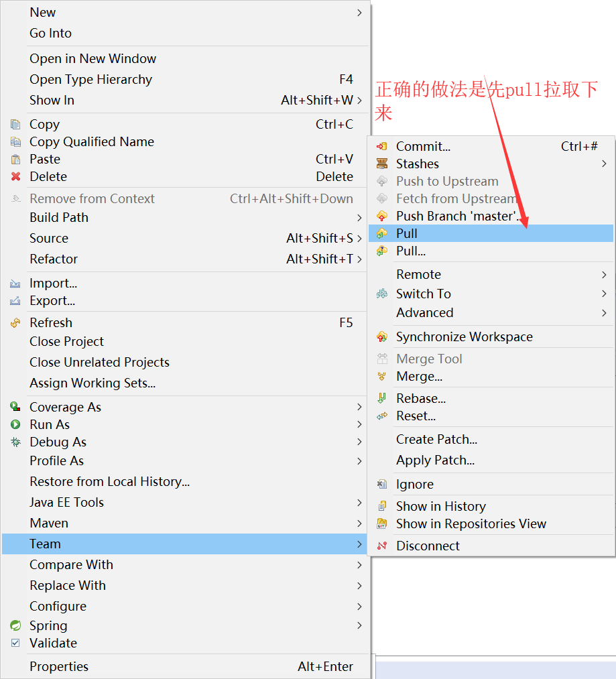616x679 pixels.
Task: Open Configure menu entry
Action: pyautogui.click(x=185, y=606)
